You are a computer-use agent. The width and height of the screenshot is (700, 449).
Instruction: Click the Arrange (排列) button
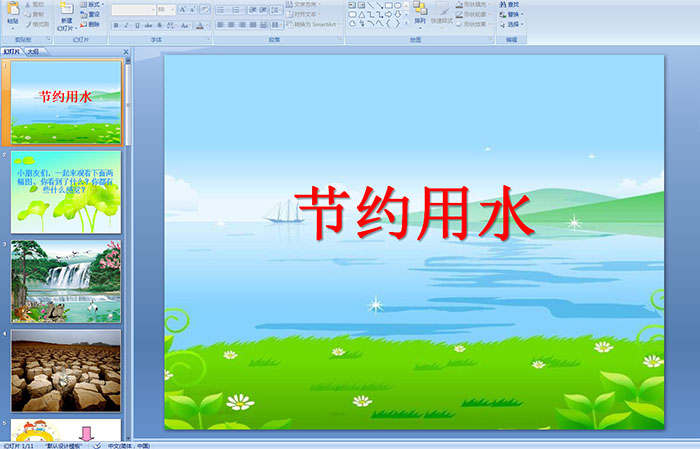tap(420, 13)
